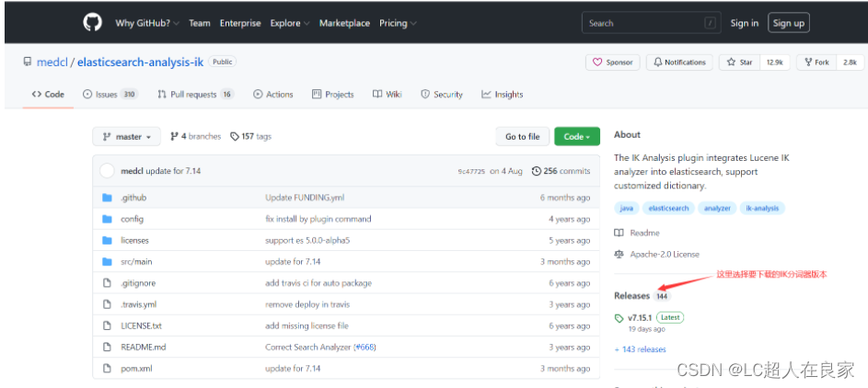The image size is (868, 388).
Task: Expand the Explore dropdown in header
Action: 290,23
